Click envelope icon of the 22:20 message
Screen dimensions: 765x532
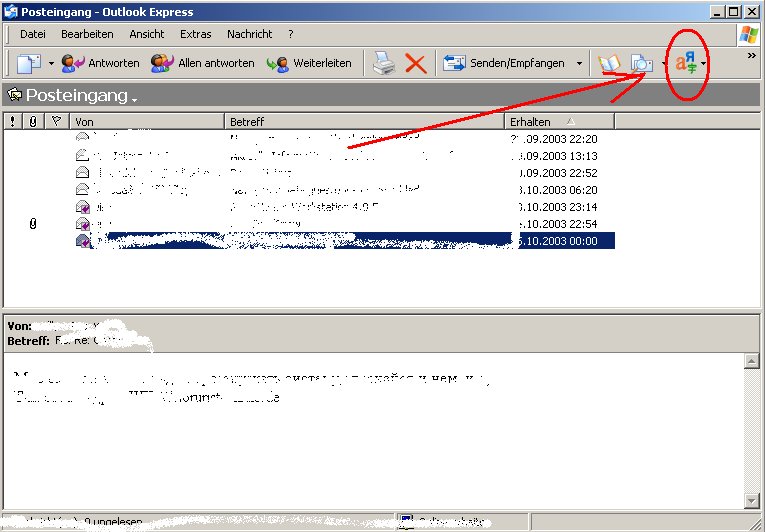click(x=82, y=138)
